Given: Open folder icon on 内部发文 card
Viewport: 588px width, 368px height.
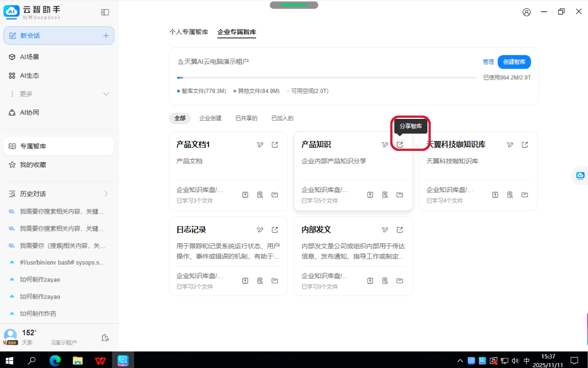Looking at the screenshot, I should (x=399, y=281).
